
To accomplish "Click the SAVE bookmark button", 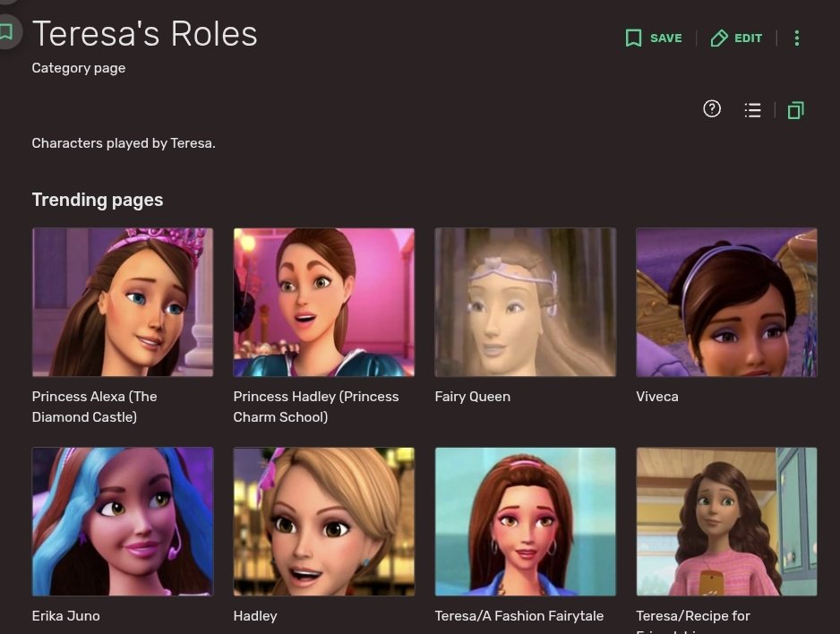I will 654,38.
